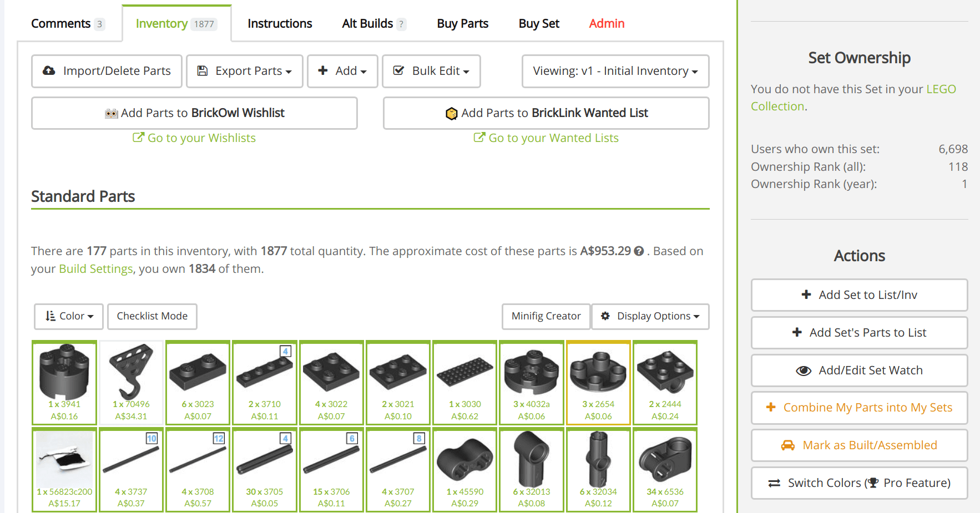The width and height of the screenshot is (980, 513).
Task: Follow the Go to your Wishlists link
Action: pyautogui.click(x=194, y=138)
